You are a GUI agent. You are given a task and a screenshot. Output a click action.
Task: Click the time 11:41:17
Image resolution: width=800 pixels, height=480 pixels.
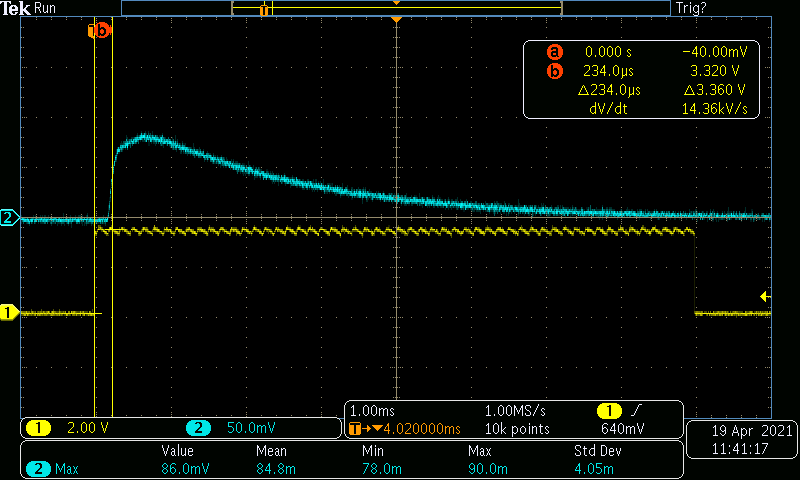pyautogui.click(x=740, y=449)
